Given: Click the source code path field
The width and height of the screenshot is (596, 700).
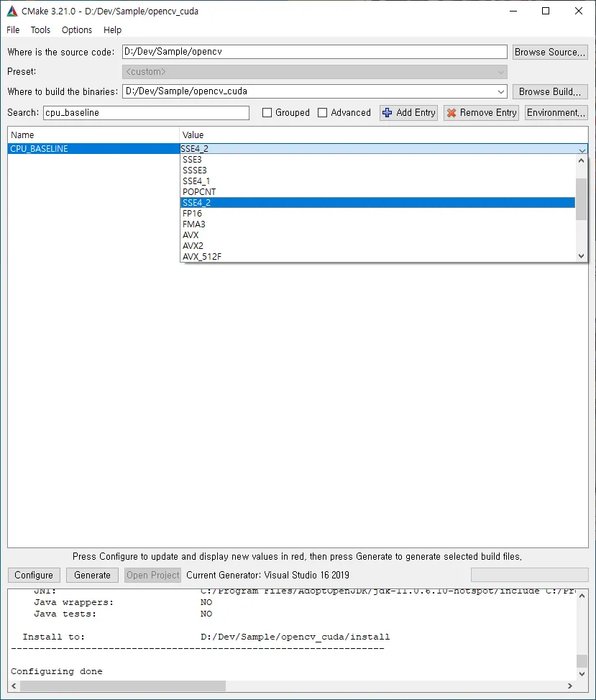Looking at the screenshot, I should coord(314,52).
